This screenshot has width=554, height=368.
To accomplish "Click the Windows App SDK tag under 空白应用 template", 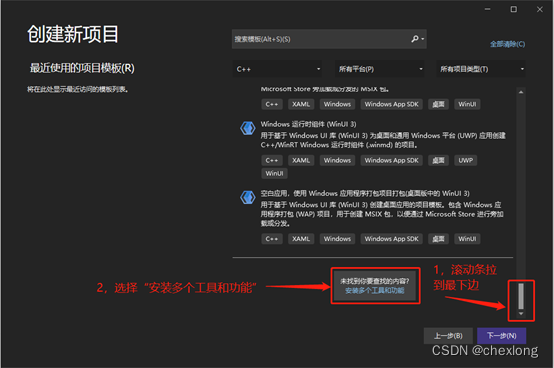I will tap(391, 239).
